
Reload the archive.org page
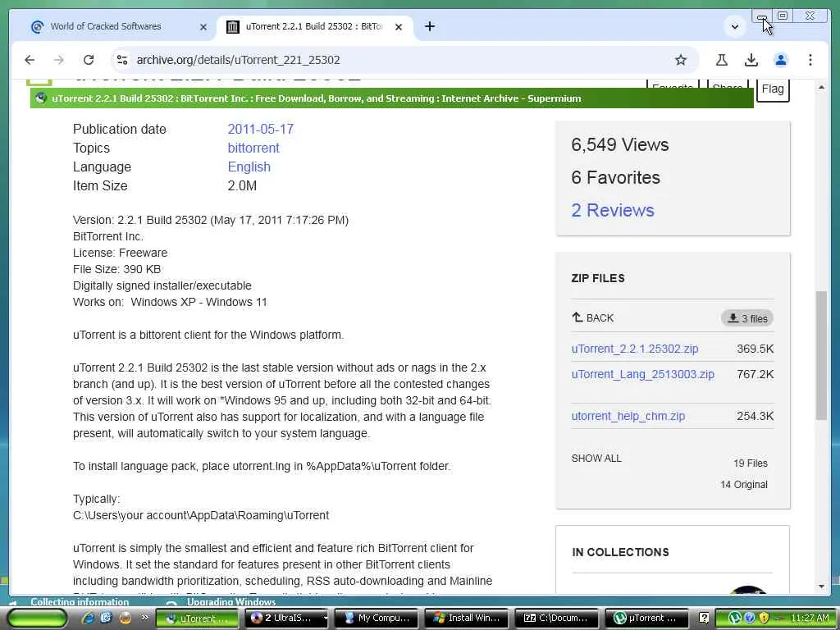coord(89,60)
